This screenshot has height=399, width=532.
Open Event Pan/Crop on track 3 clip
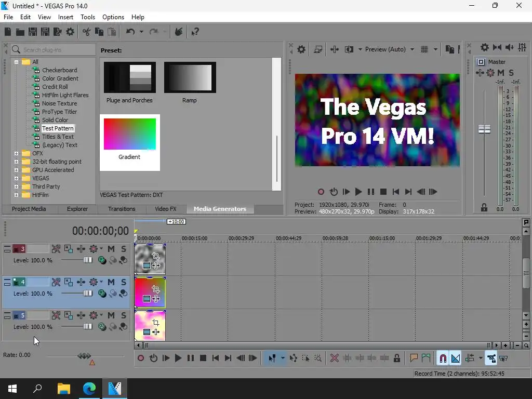coord(156,256)
